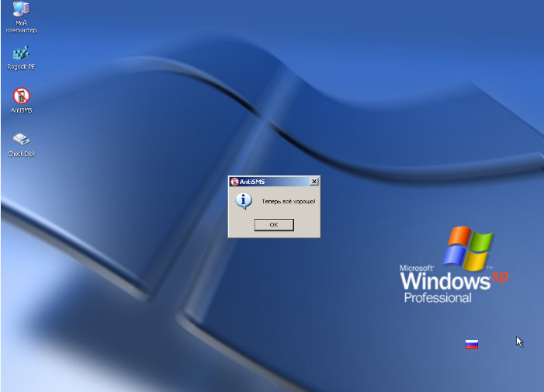Click the AntiSMS dialog title text
This screenshot has width=544, height=392.
click(x=252, y=182)
